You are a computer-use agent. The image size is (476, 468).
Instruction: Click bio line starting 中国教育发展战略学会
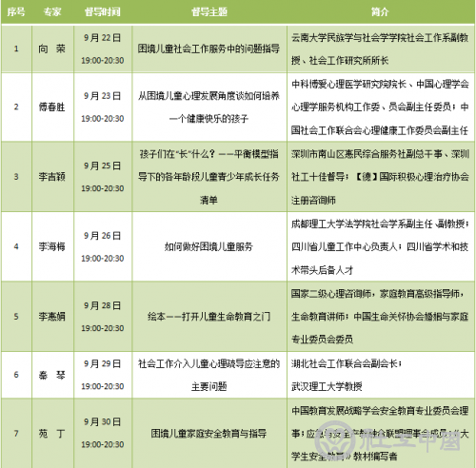click(x=380, y=411)
